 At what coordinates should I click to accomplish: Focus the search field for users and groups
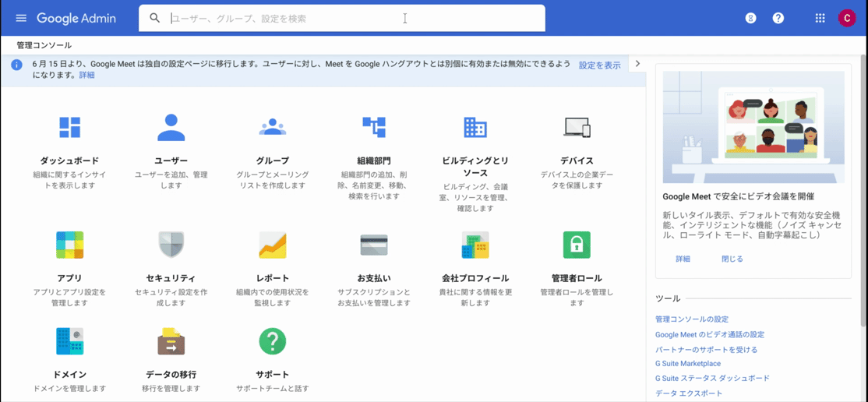pyautogui.click(x=343, y=18)
